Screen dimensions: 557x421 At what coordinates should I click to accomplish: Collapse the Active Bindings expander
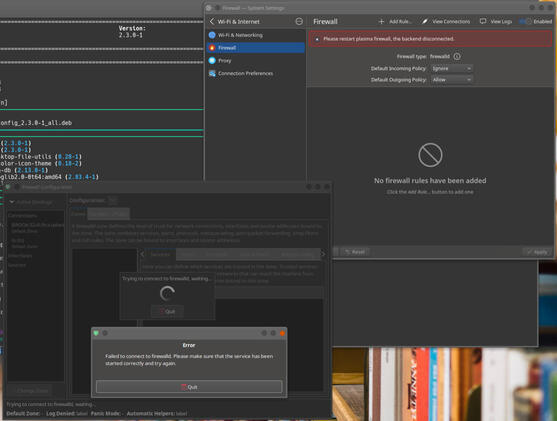pyautogui.click(x=12, y=202)
